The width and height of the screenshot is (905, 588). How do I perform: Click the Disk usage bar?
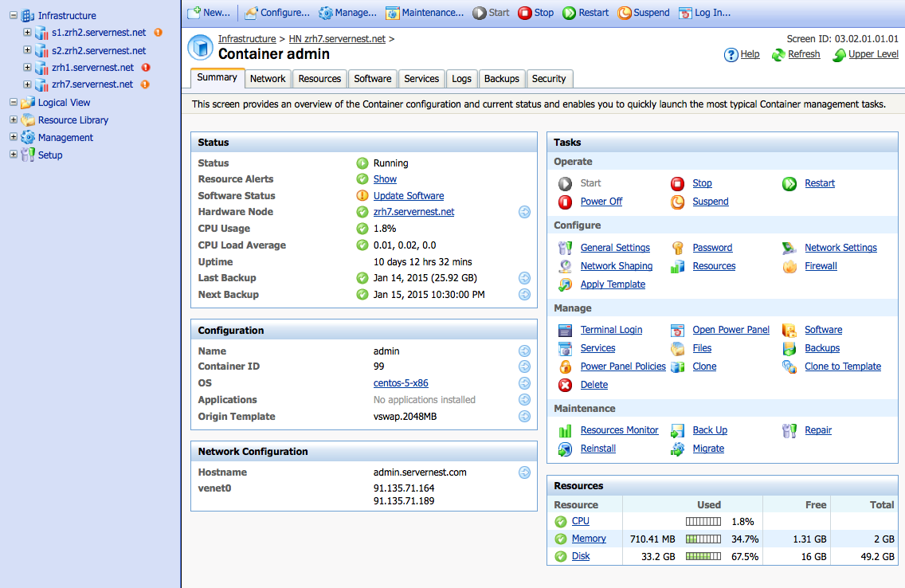coord(703,556)
